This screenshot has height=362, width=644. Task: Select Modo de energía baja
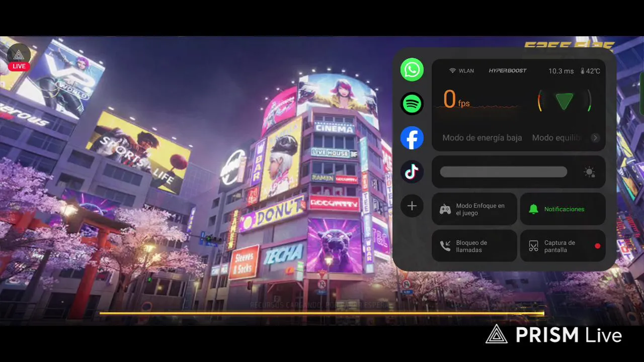click(x=482, y=138)
